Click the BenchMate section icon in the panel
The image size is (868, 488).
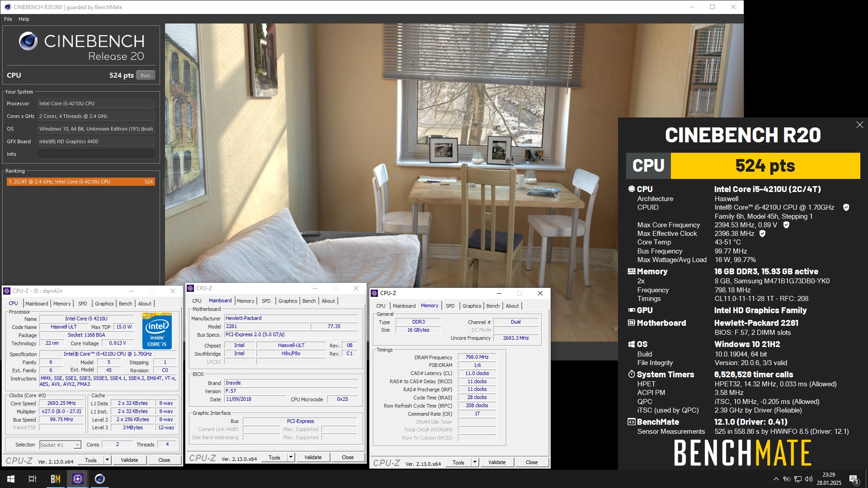click(x=632, y=422)
